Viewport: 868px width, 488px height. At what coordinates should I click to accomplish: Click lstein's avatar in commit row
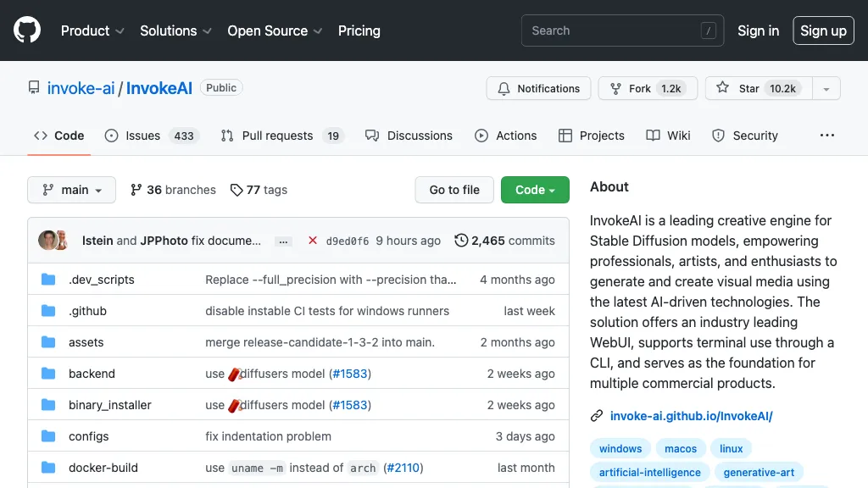coord(48,241)
